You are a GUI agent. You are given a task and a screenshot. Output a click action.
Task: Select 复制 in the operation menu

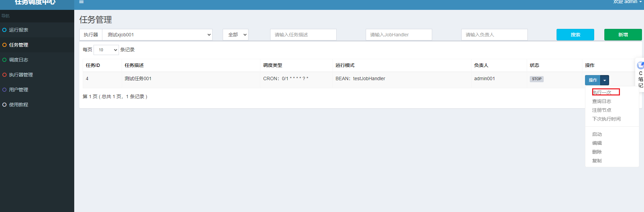[597, 161]
